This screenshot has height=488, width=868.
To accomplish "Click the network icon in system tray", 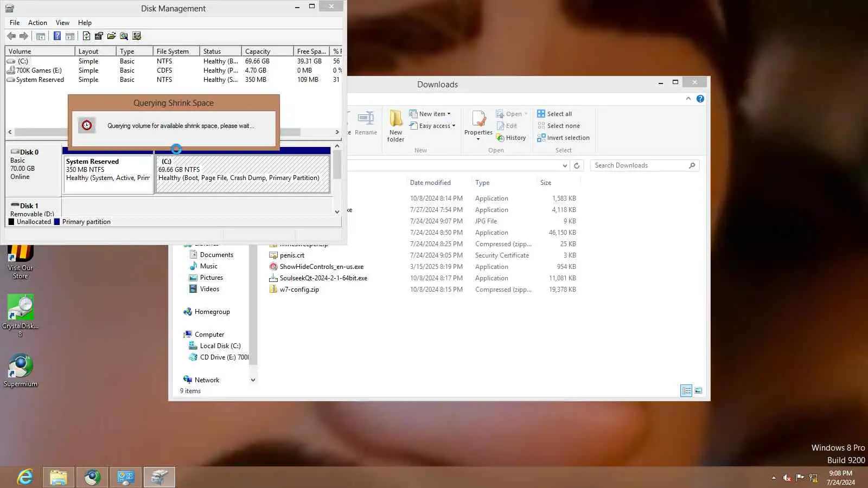I will point(813,478).
